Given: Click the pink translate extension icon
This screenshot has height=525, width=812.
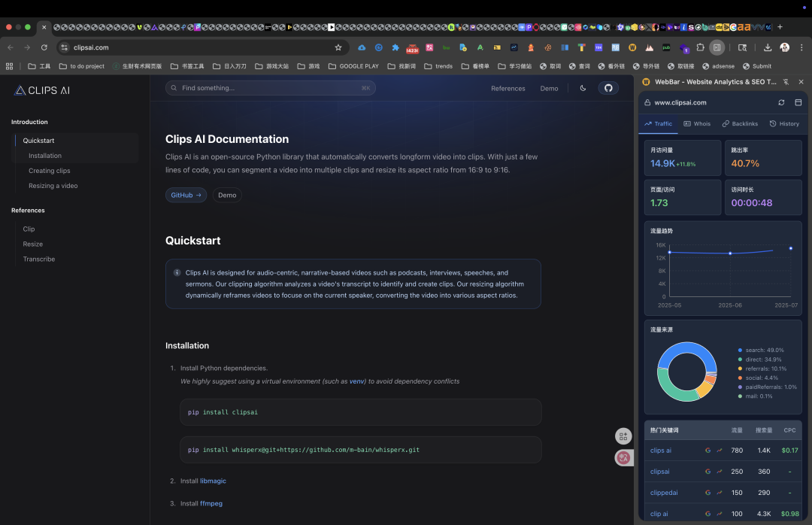Looking at the screenshot, I should [x=429, y=47].
